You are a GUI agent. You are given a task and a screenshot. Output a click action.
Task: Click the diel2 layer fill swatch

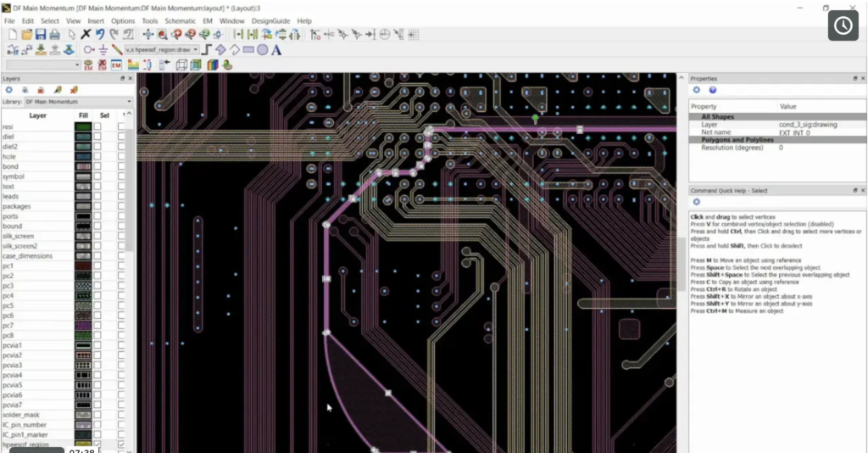83,147
